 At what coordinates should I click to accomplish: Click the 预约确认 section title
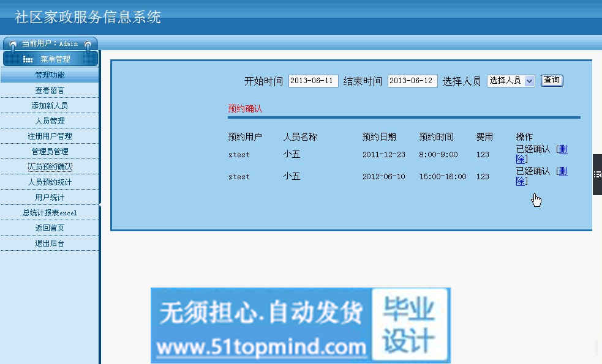[245, 108]
